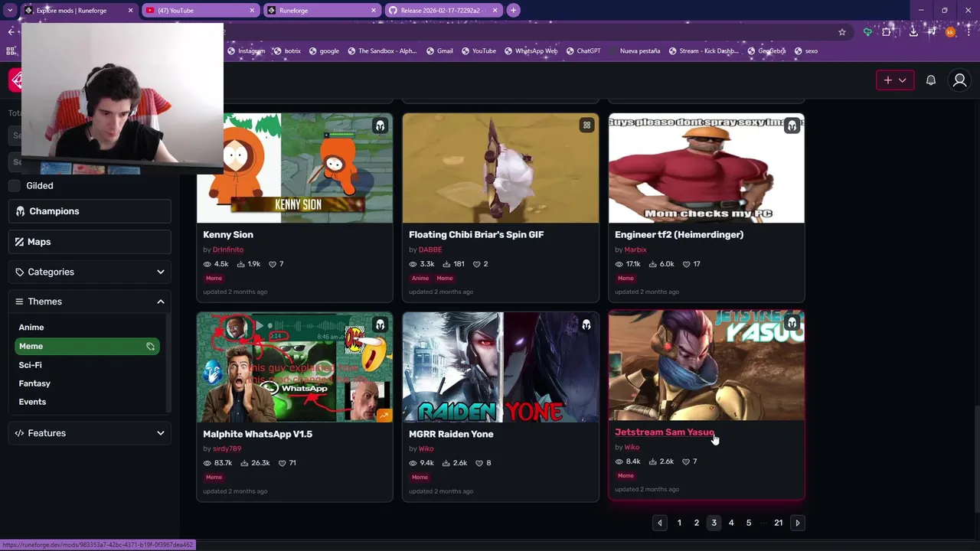This screenshot has height=551, width=980.
Task: Click the grid badge icon on Floating Chibi Briar card
Action: click(x=586, y=126)
